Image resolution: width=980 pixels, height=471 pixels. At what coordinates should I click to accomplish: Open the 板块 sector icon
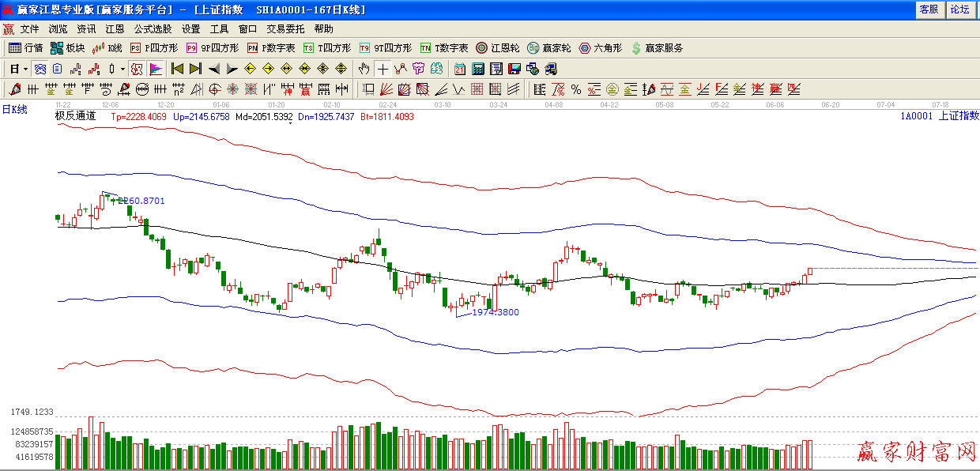(x=67, y=48)
